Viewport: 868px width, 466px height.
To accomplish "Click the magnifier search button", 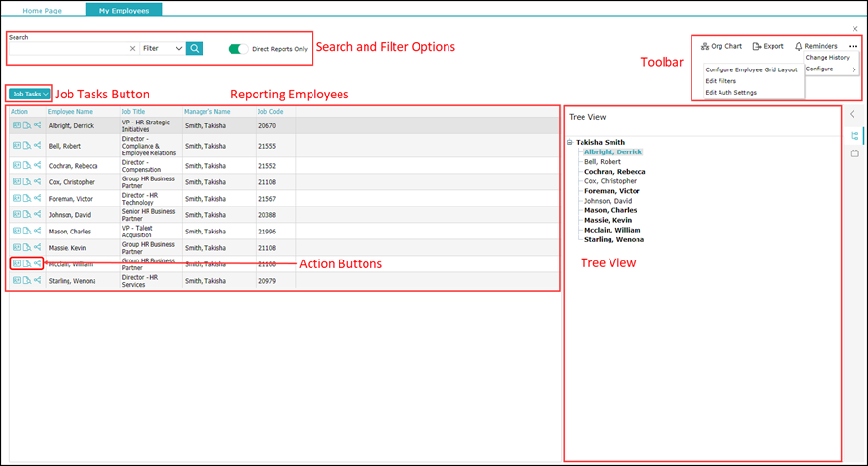I will click(x=195, y=48).
